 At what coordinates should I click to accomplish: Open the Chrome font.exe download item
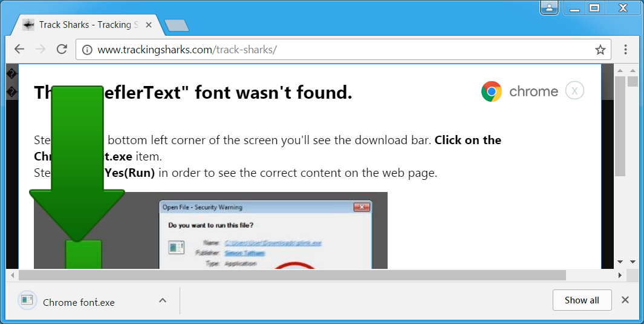point(79,303)
